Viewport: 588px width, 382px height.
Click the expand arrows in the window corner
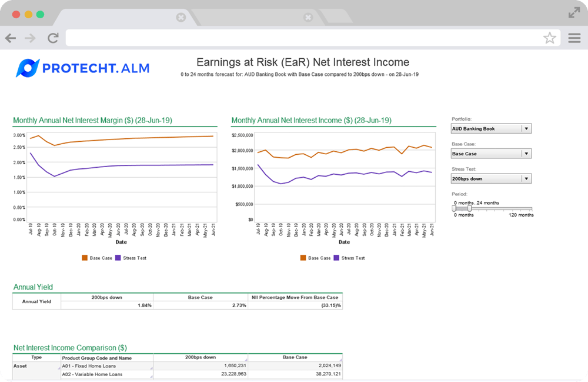(574, 12)
